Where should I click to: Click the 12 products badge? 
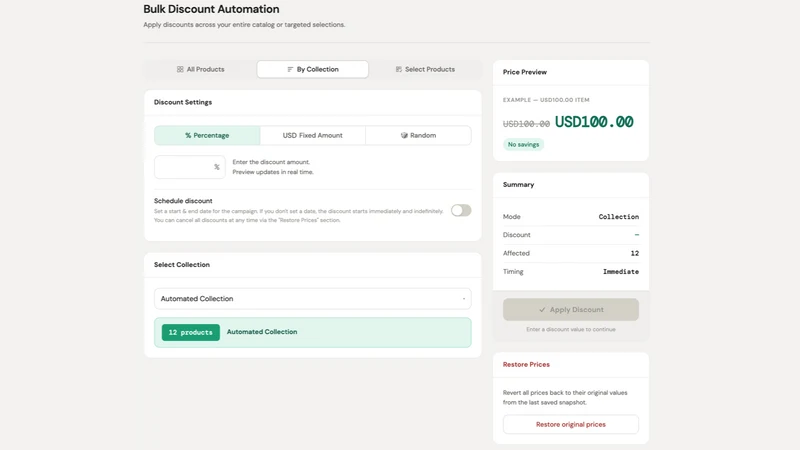point(191,332)
